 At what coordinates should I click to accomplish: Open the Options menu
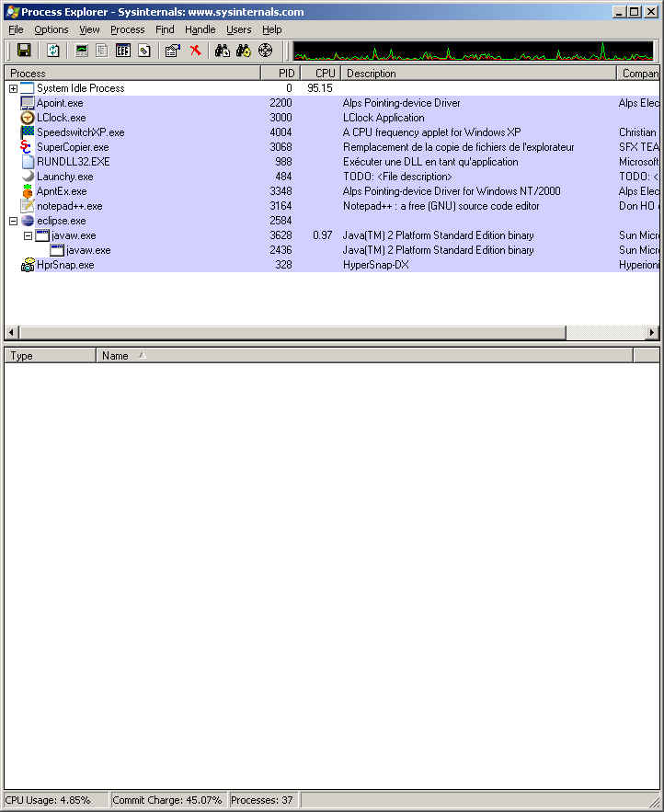[x=52, y=29]
